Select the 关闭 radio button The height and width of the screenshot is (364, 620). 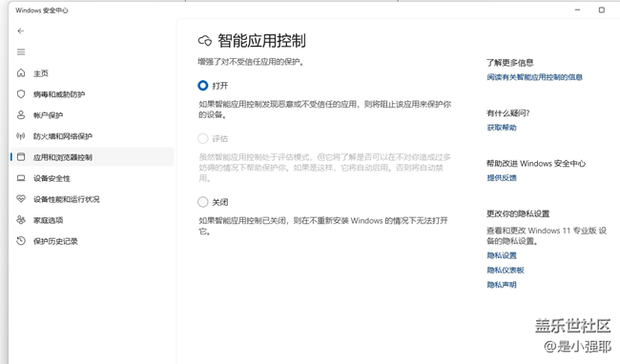(x=203, y=202)
